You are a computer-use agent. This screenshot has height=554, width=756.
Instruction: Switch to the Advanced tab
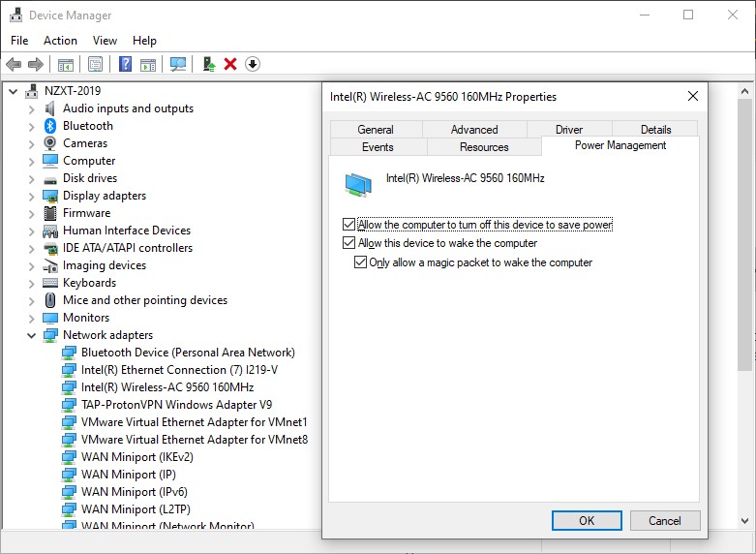(474, 130)
